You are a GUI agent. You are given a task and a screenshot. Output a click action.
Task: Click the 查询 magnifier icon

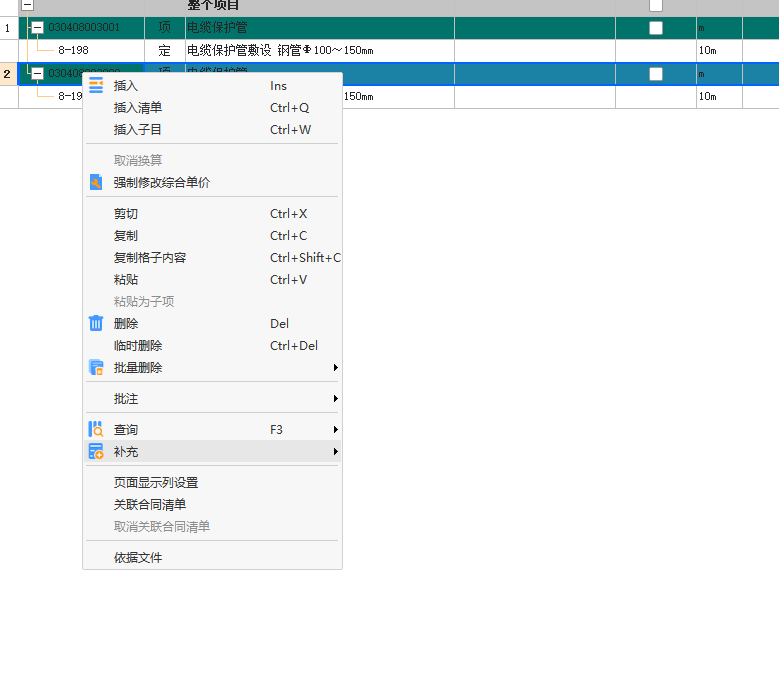pos(96,430)
